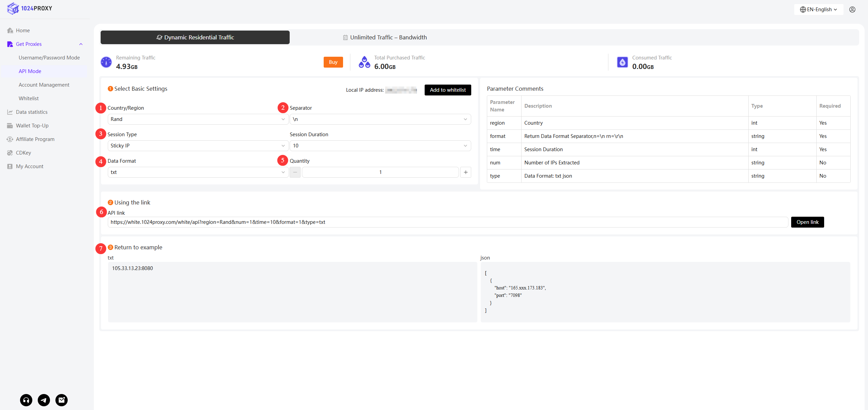Open the Telegram contact icon
868x410 pixels.
click(x=44, y=400)
